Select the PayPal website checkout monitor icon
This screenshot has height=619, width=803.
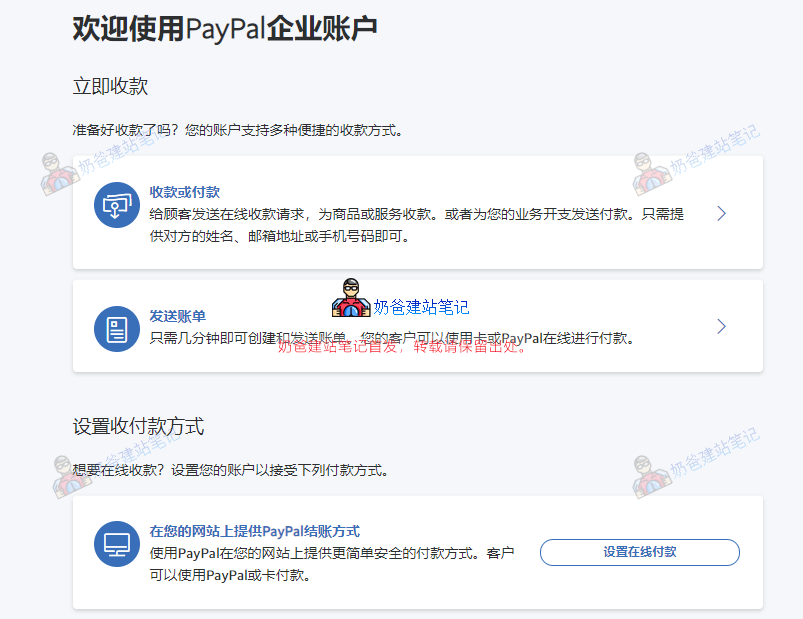point(116,543)
